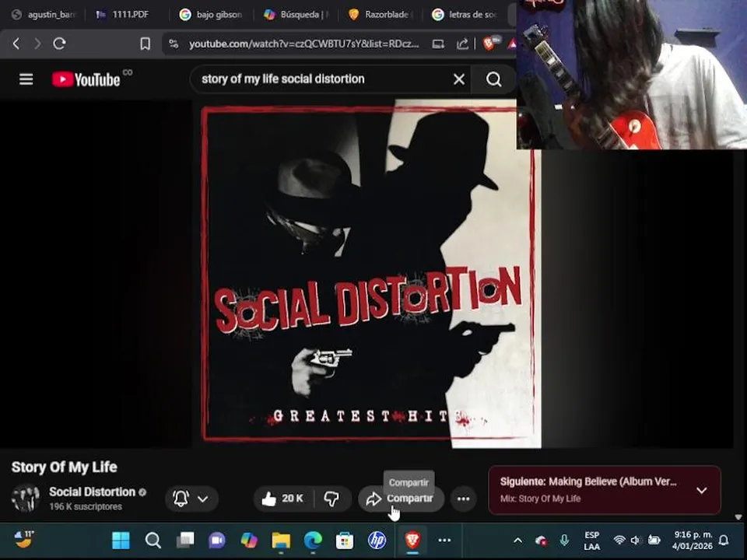Click the Compartir share button

[402, 499]
